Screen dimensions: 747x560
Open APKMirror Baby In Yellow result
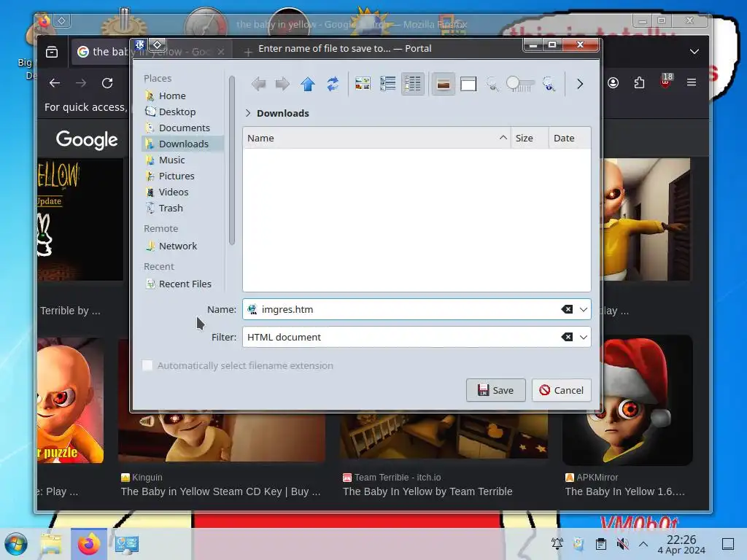(x=624, y=491)
